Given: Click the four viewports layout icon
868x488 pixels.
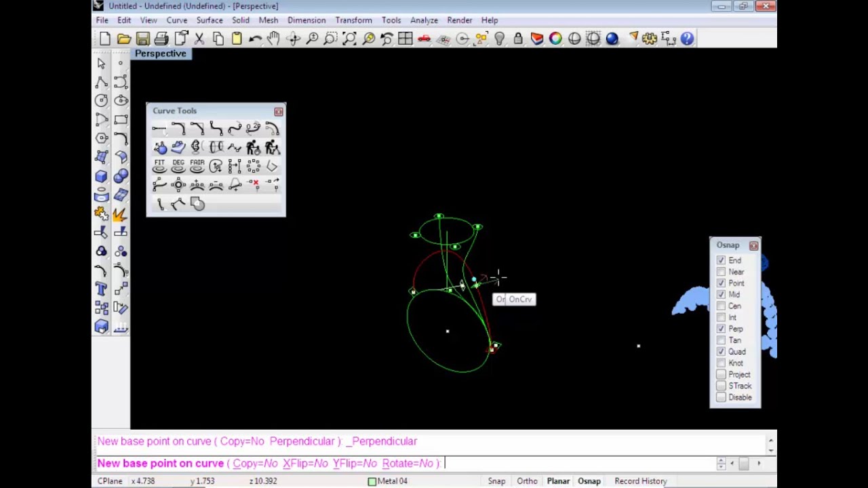Looking at the screenshot, I should point(405,39).
